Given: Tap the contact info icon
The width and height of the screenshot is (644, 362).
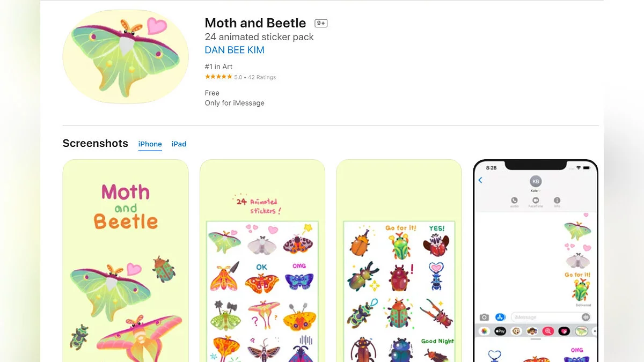Looking at the screenshot, I should 557,201.
